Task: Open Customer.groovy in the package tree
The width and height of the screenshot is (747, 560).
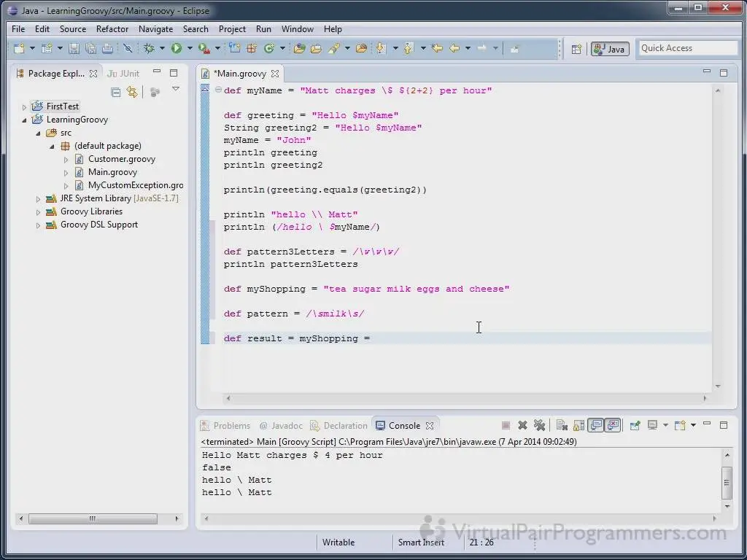Action: point(121,159)
